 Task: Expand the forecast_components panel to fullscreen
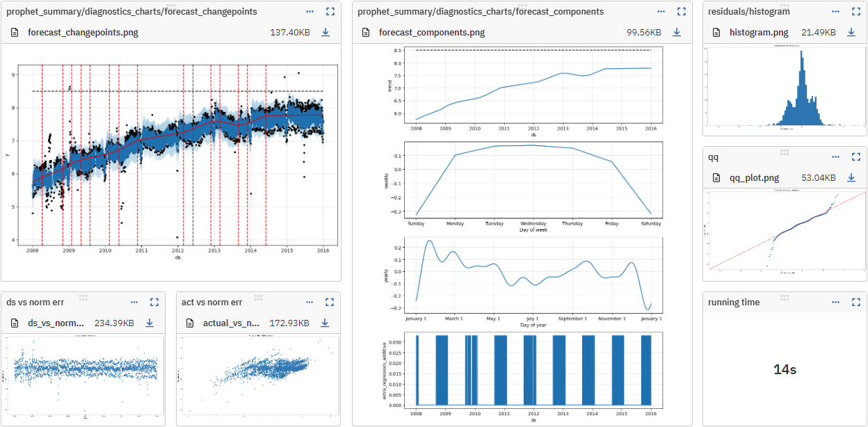point(681,11)
